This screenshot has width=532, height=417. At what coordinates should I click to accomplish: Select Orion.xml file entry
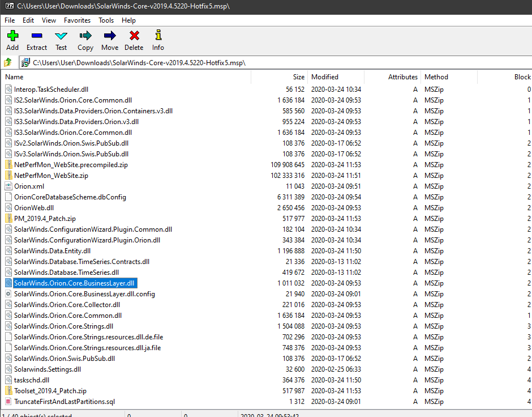pyautogui.click(x=29, y=186)
